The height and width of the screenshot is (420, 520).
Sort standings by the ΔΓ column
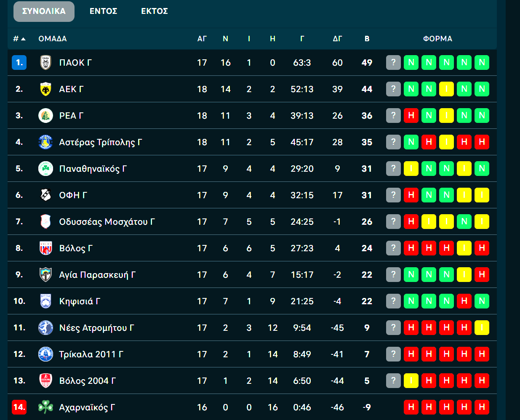tap(337, 39)
